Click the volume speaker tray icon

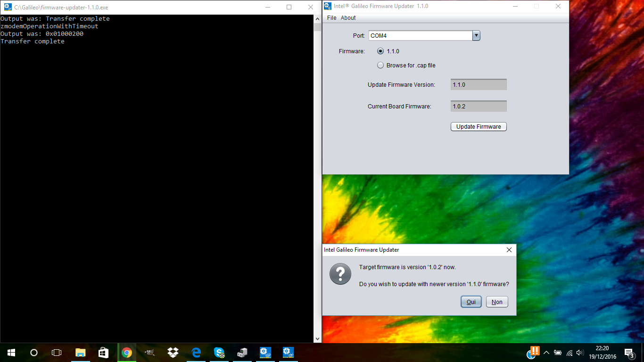[580, 353]
